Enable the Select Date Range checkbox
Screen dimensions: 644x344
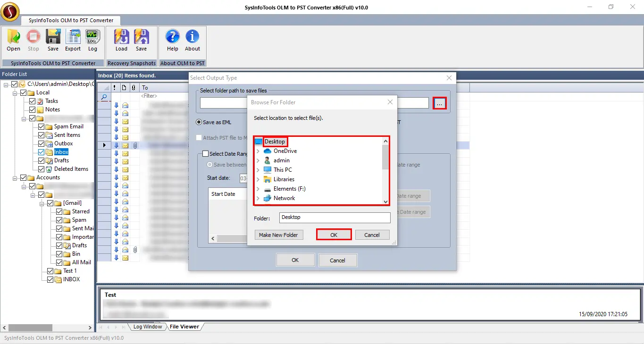click(x=205, y=153)
